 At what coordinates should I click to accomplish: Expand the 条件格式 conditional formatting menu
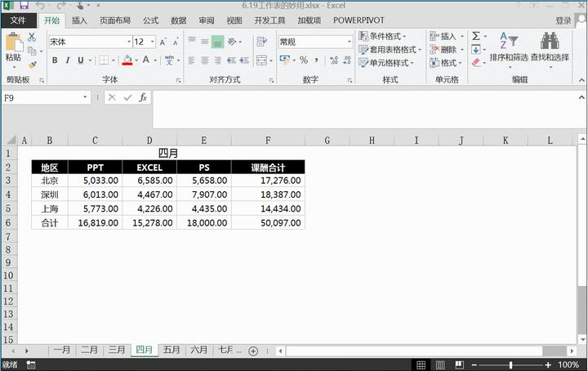(x=385, y=37)
